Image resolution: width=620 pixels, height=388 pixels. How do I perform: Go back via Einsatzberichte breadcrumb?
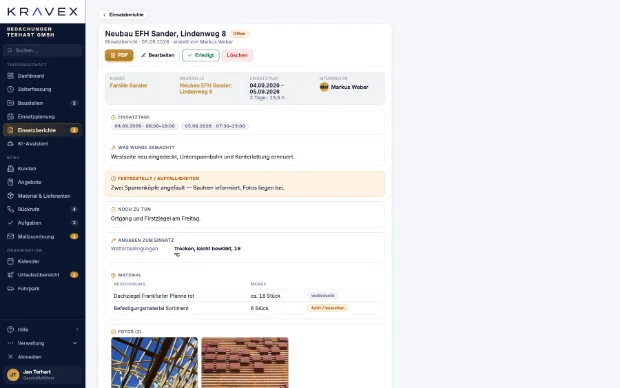point(123,15)
